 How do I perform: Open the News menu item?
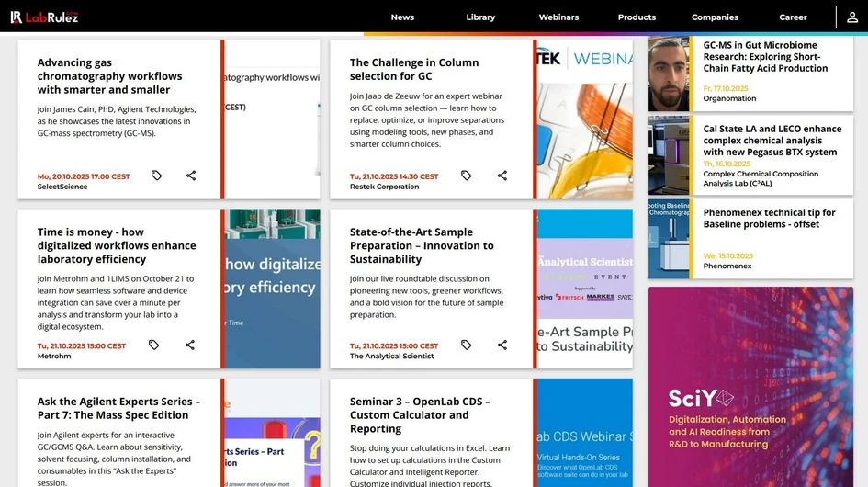(402, 17)
